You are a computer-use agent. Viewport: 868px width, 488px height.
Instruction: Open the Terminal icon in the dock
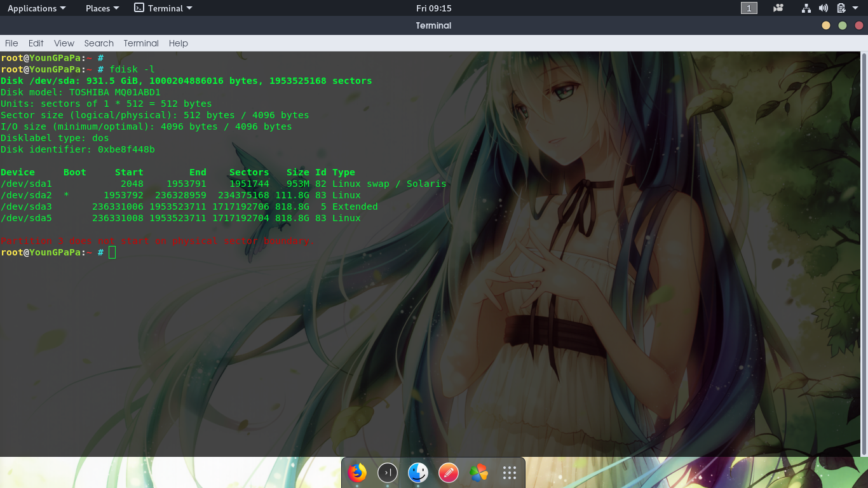point(388,473)
